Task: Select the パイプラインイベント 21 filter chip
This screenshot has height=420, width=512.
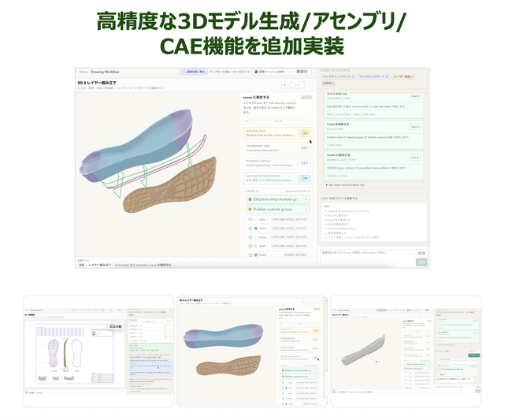Action: [x=339, y=76]
